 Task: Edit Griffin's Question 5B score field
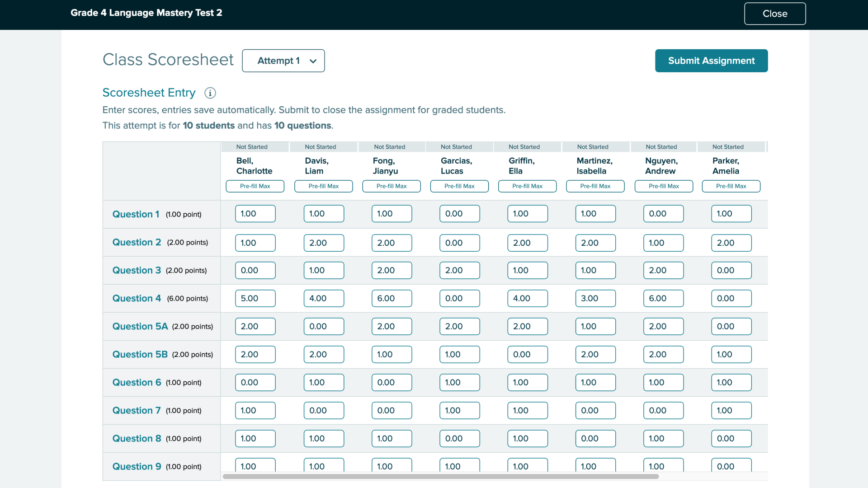(527, 354)
